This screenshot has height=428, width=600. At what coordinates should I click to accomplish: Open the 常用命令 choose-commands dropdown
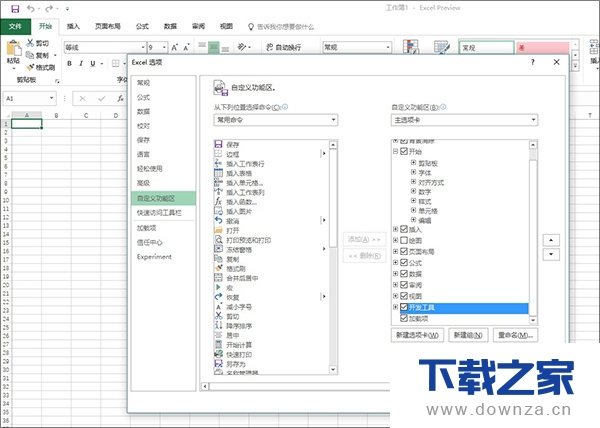tap(276, 120)
